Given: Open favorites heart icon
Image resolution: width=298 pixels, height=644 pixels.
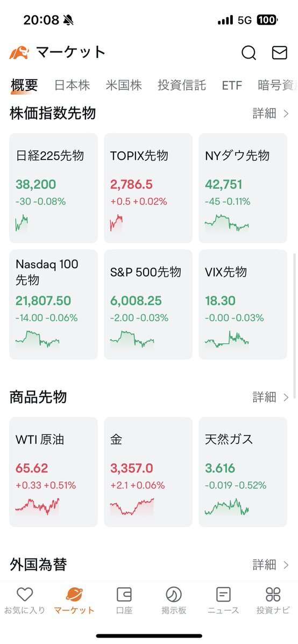Looking at the screenshot, I should coord(25,594).
